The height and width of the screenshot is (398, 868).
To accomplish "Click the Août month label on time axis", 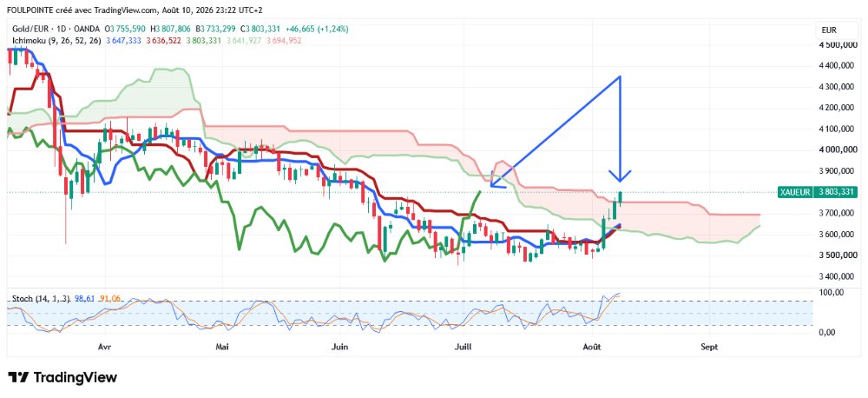I will click(x=593, y=347).
